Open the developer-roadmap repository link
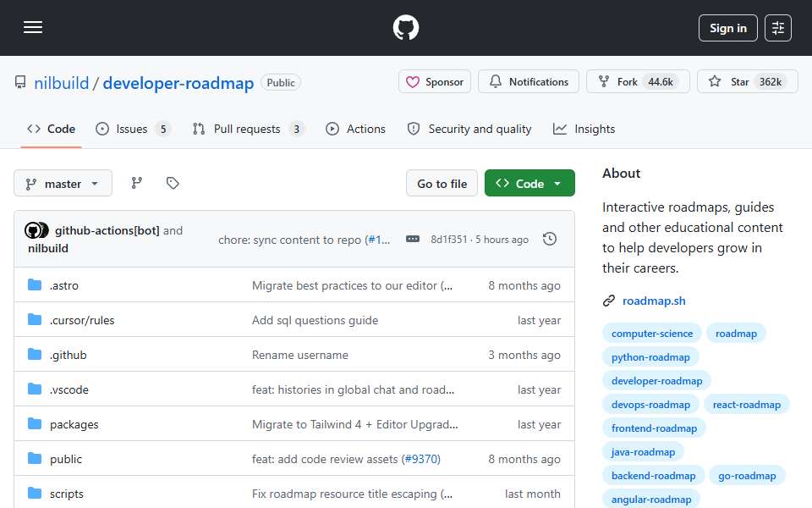 click(x=178, y=83)
